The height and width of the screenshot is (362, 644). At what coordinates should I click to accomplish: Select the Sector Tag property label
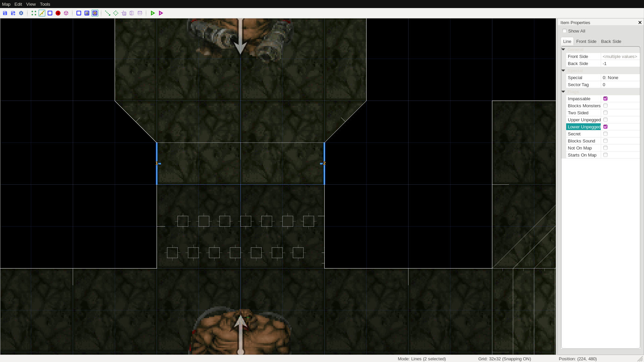(x=583, y=84)
